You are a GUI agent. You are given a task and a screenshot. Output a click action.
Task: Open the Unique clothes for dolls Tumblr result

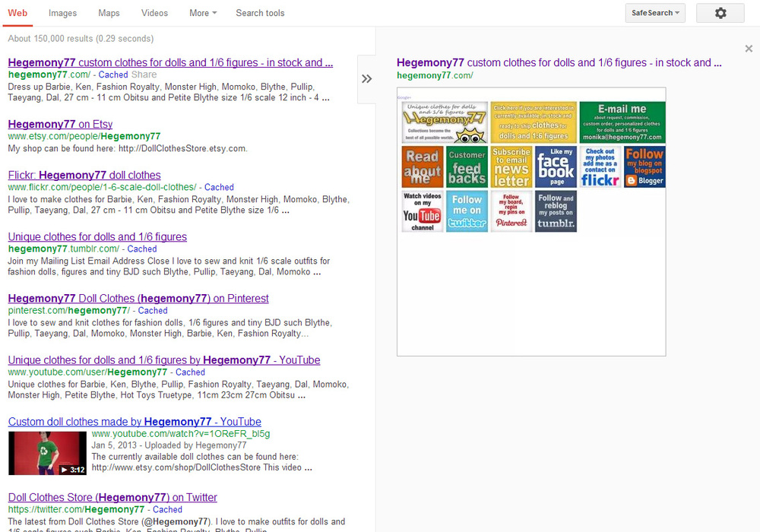(x=97, y=236)
